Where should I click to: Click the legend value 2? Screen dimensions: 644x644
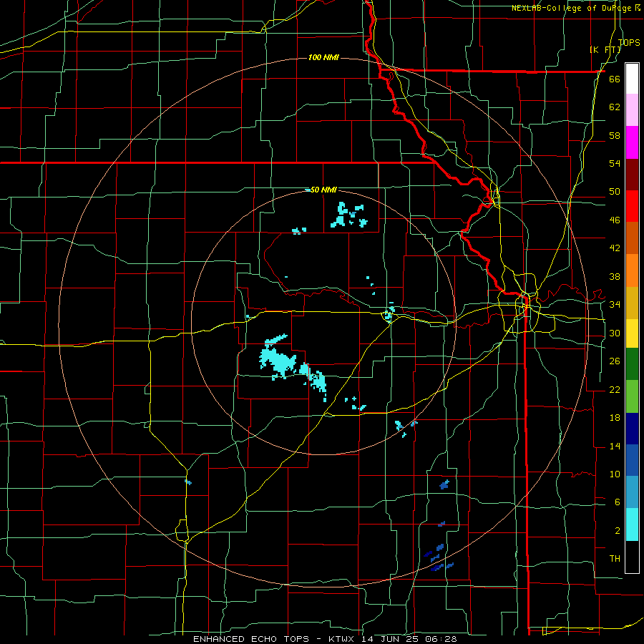[617, 531]
